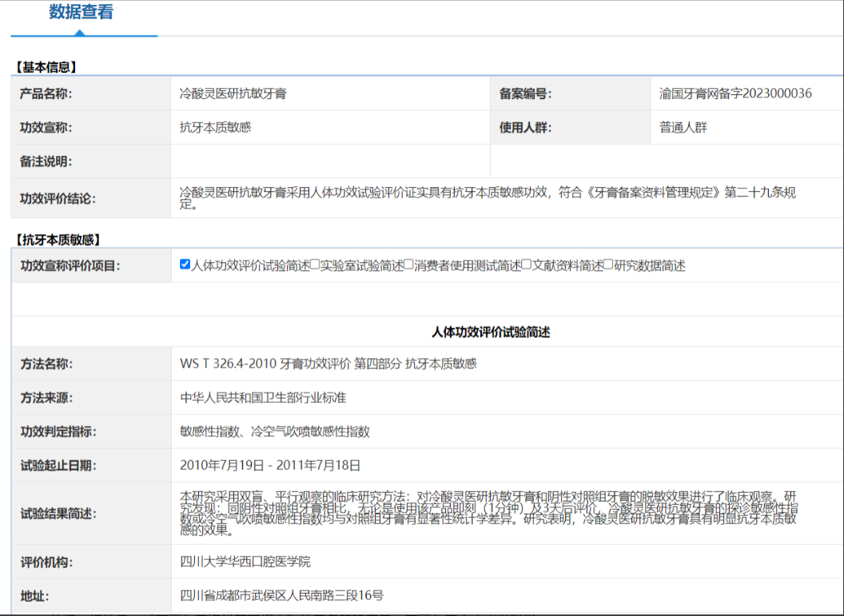Uncheck the 人体功效评价试验简述 checkbox
The height and width of the screenshot is (616, 844).
[185, 264]
